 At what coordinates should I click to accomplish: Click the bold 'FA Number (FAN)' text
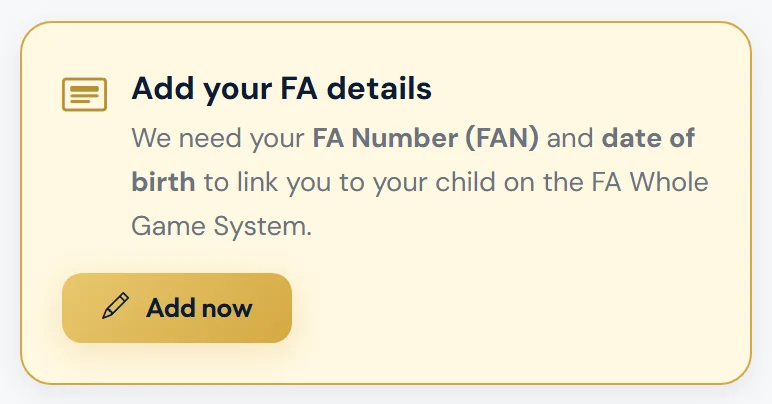coord(426,138)
